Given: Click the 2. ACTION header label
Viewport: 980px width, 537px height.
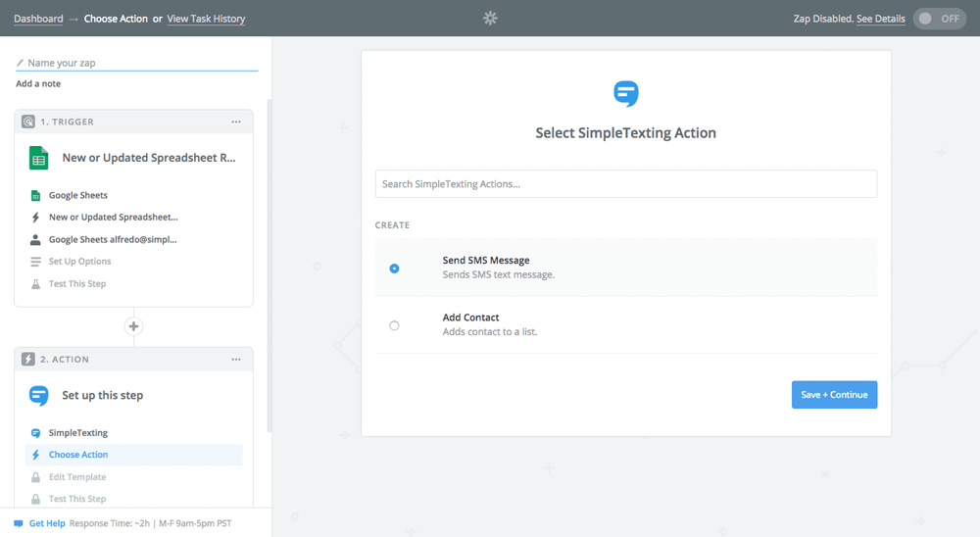Looking at the screenshot, I should pyautogui.click(x=65, y=360).
